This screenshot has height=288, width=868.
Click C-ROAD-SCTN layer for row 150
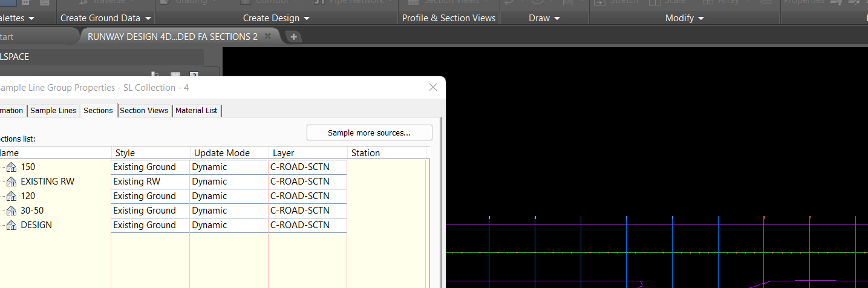[x=307, y=167]
